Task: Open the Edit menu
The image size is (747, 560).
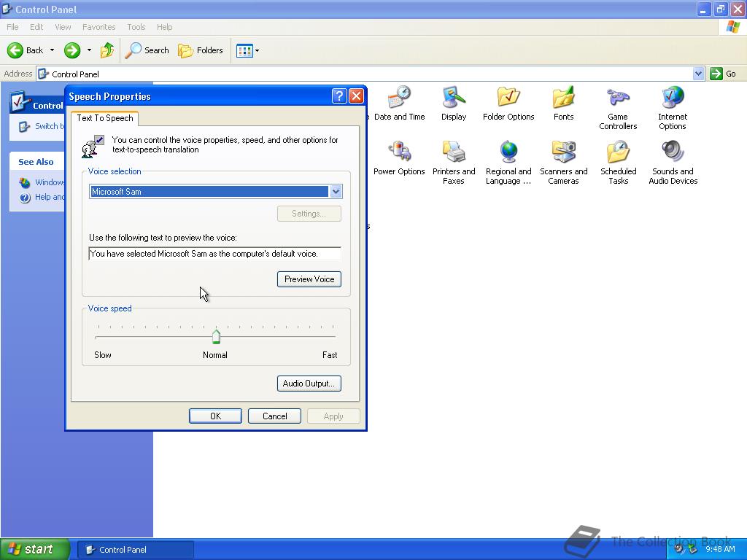Action: [36, 27]
